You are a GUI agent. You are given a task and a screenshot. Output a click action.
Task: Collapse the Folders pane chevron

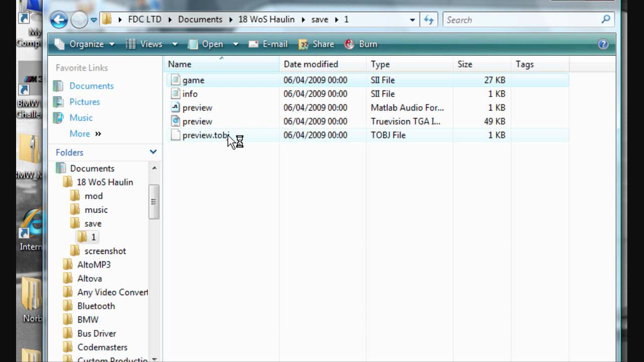coord(153,152)
